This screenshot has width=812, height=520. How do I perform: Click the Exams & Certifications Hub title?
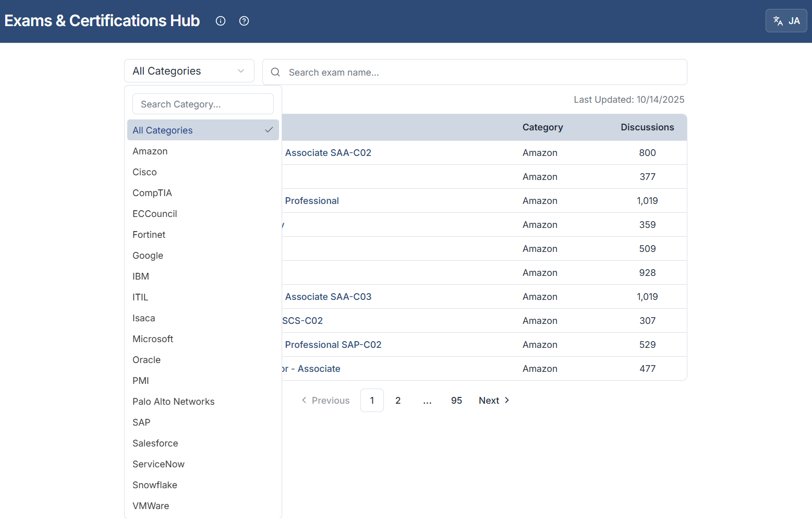pyautogui.click(x=102, y=20)
